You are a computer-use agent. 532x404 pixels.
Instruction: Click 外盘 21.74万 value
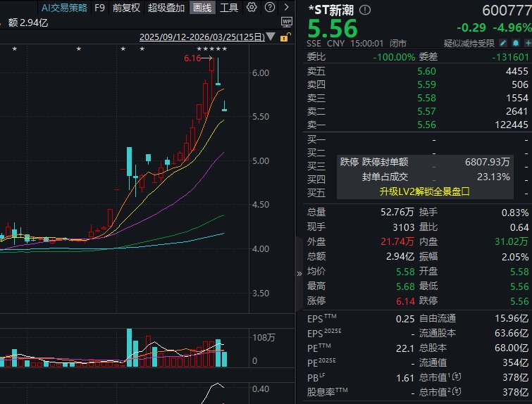(397, 241)
